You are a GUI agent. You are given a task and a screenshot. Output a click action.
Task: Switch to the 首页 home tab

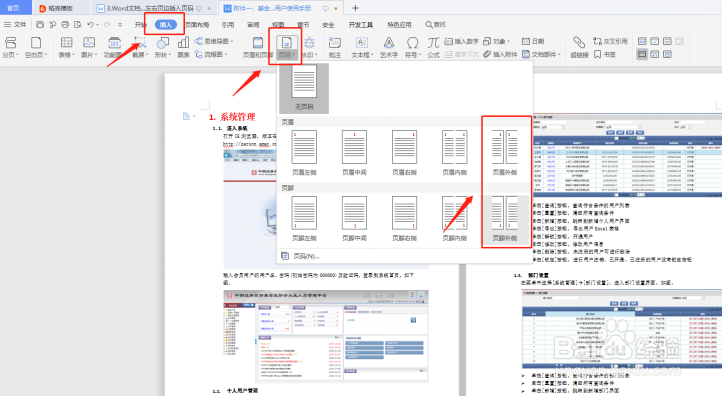tap(14, 8)
